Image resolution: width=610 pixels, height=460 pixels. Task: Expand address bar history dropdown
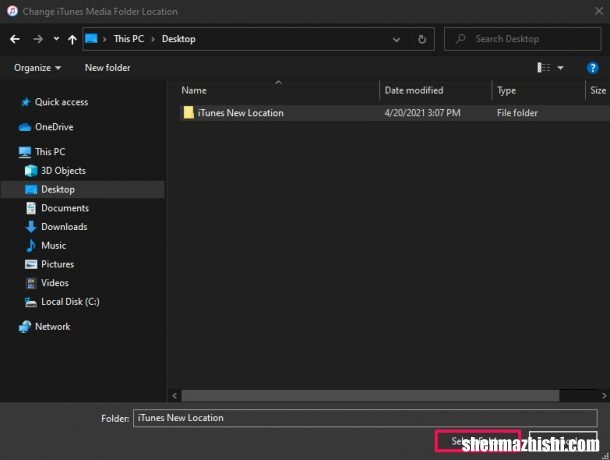[x=396, y=39]
